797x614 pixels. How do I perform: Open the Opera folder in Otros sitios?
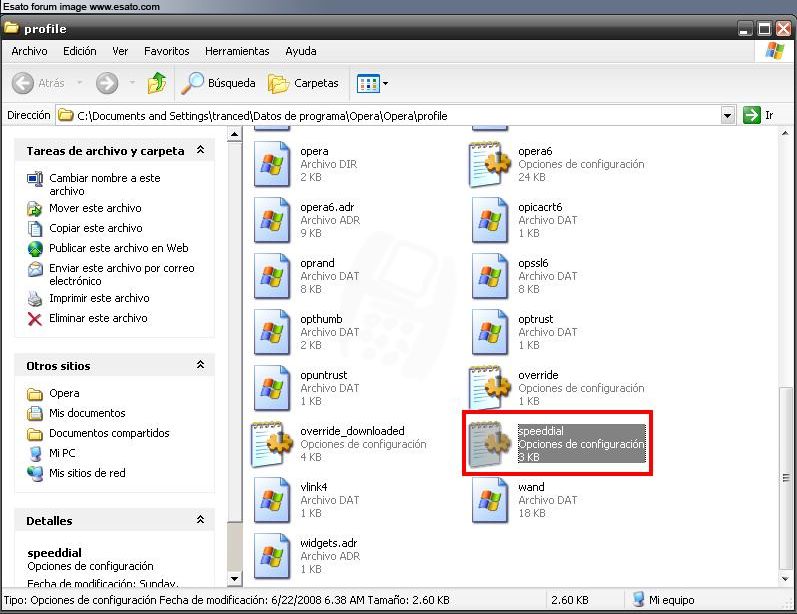point(64,393)
